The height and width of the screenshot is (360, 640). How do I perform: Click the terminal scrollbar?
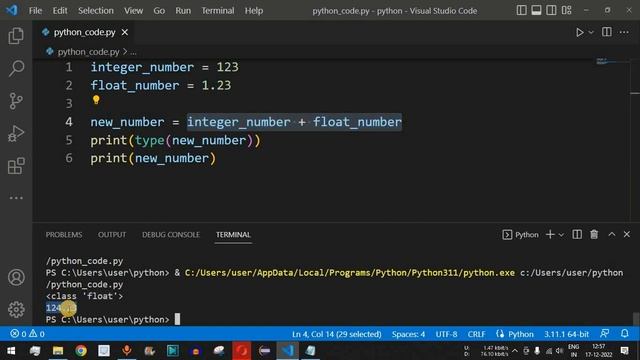(x=636, y=319)
